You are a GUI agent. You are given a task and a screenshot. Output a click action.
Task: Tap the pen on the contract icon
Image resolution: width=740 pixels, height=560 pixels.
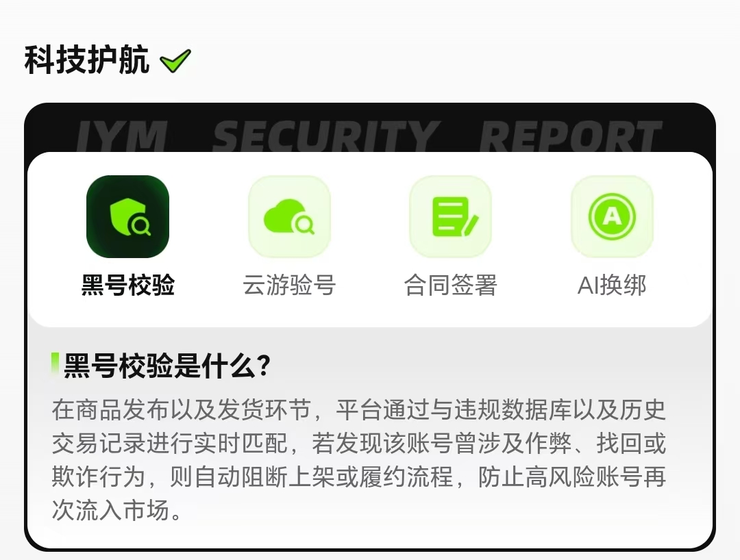coord(470,226)
